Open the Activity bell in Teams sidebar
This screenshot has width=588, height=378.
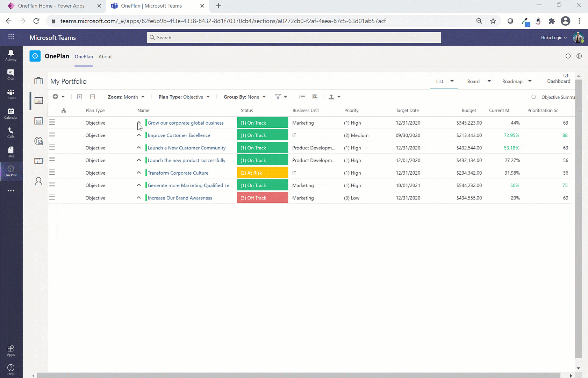11,55
